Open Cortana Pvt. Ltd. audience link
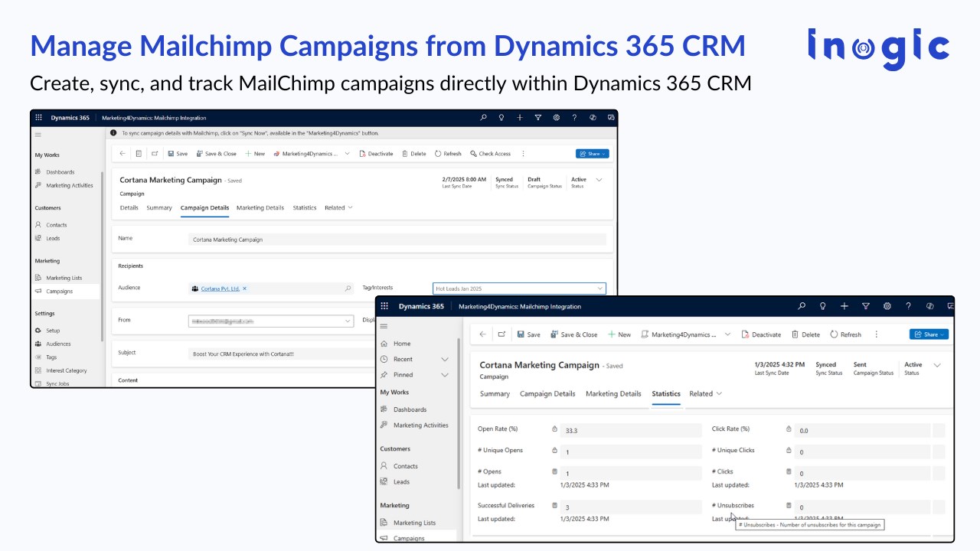Viewport: 980px width, 551px height. 220,289
